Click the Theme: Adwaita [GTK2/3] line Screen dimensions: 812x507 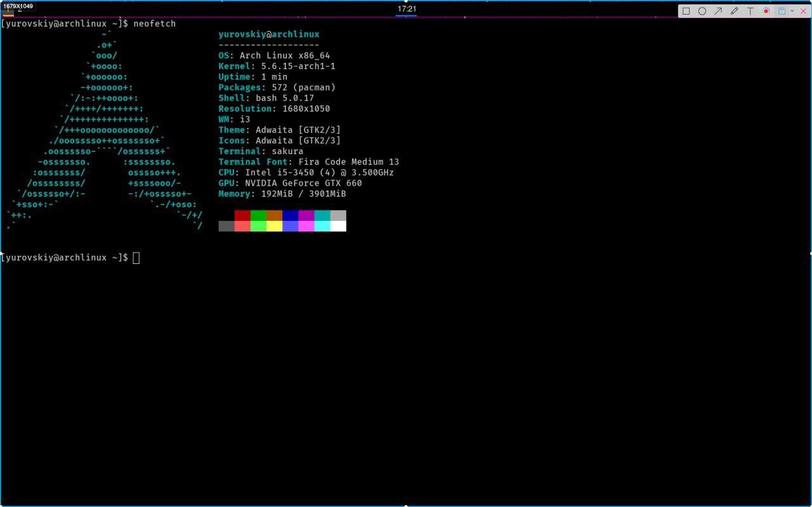click(280, 130)
